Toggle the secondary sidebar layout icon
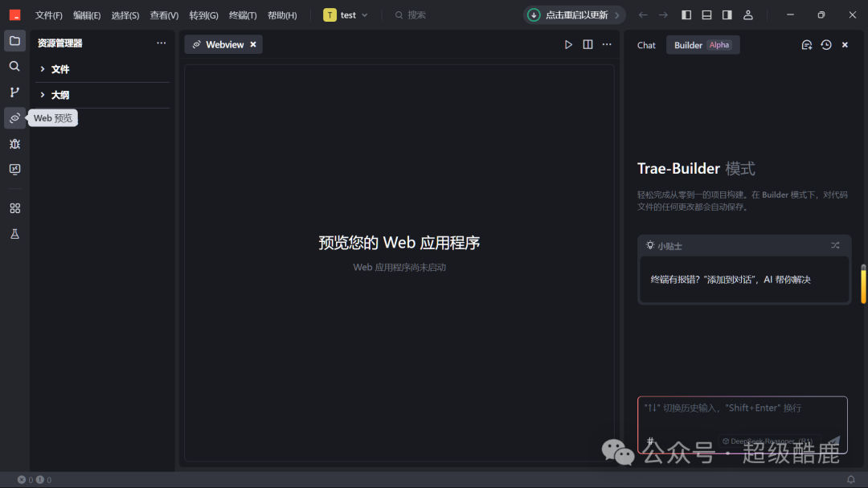Screen dimensions: 868x488 tap(727, 15)
